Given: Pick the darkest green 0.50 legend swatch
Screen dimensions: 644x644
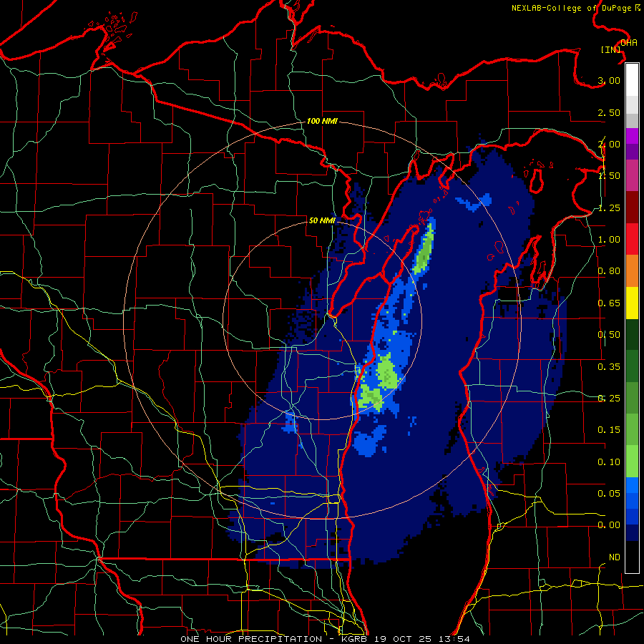Looking at the screenshot, I should tap(632, 334).
